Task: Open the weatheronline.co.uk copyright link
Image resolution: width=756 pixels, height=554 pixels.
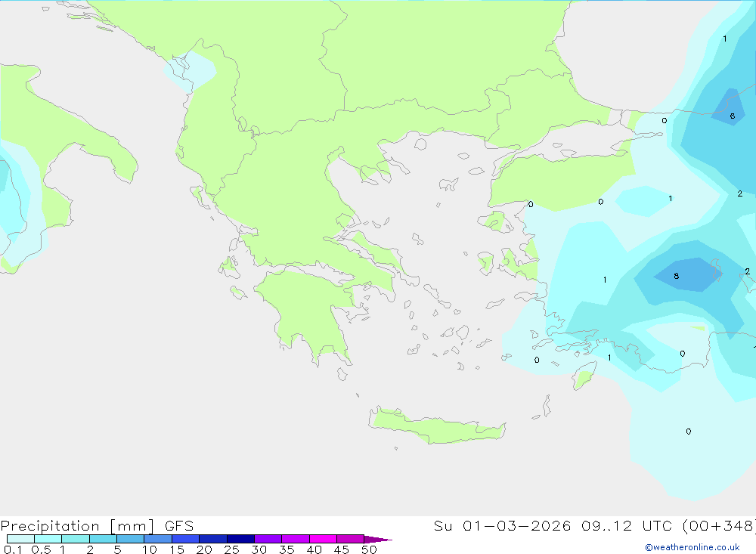Action: (x=692, y=547)
